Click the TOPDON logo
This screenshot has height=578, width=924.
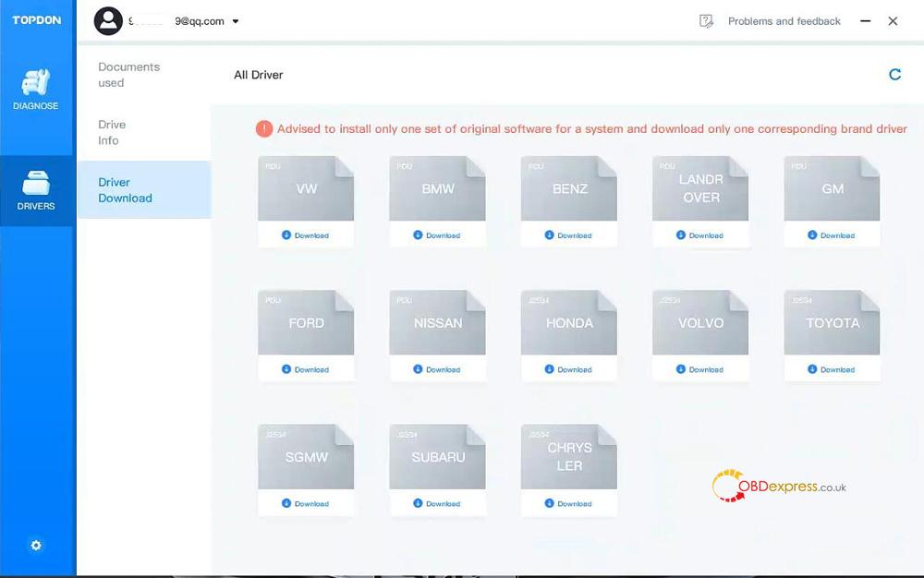(x=37, y=20)
